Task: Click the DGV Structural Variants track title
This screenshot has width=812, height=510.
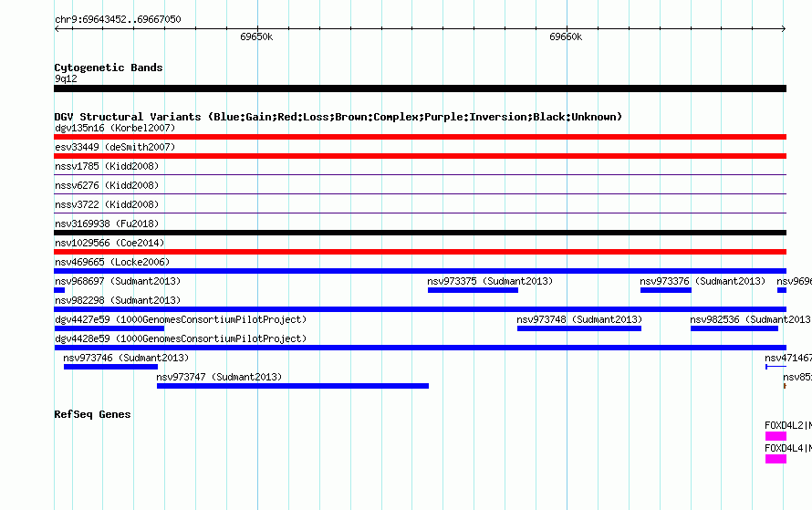Action: point(338,117)
